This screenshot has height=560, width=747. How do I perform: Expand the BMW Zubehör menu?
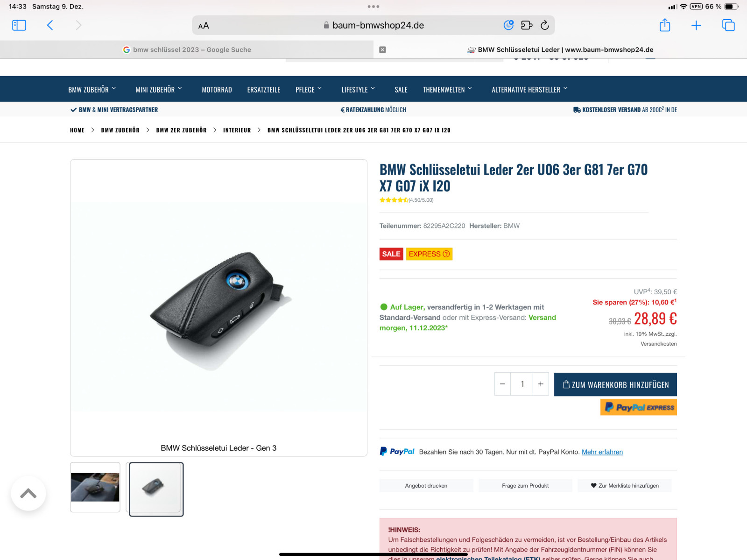tap(92, 89)
